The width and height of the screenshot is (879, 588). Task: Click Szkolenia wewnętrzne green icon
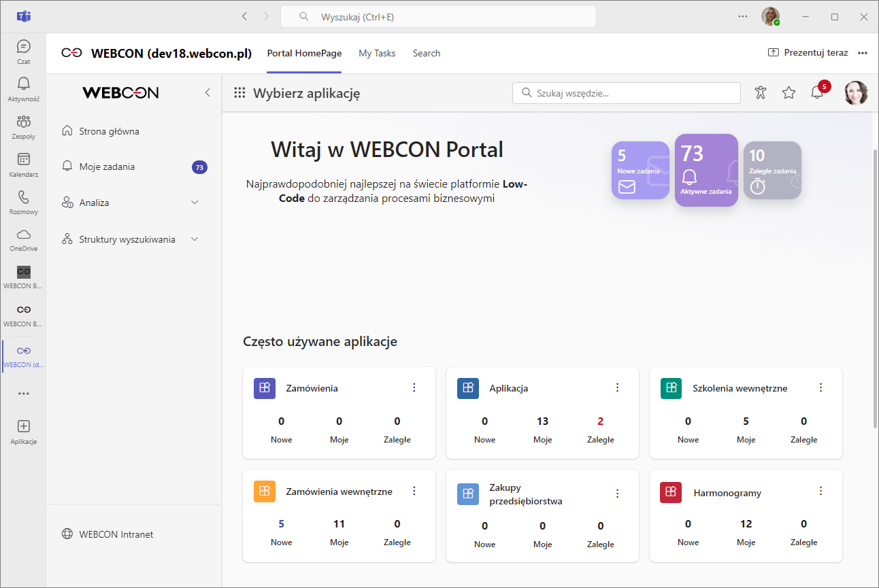pos(671,388)
